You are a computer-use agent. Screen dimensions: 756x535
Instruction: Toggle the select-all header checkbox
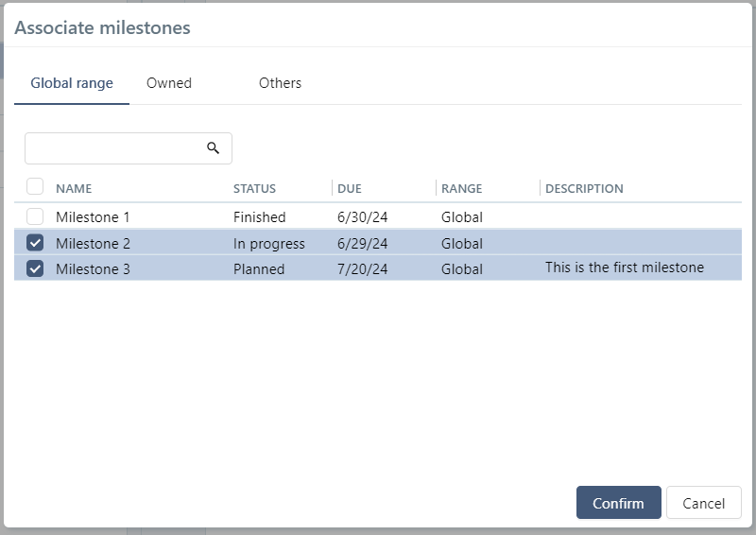[35, 187]
